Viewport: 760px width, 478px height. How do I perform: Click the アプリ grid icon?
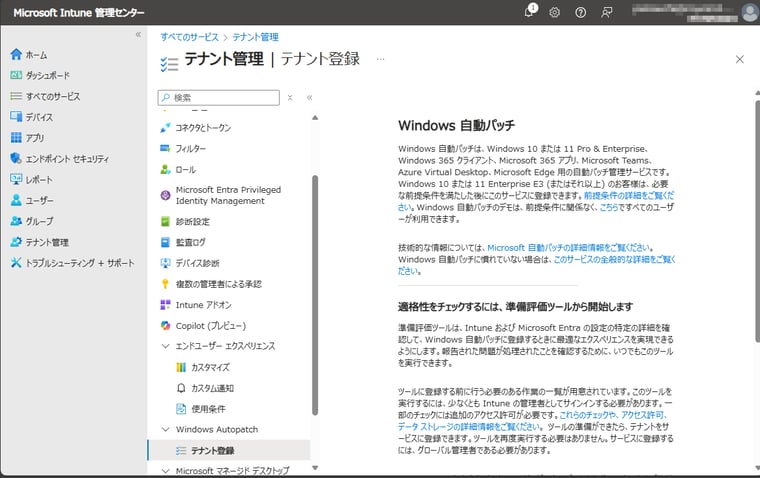(x=16, y=138)
